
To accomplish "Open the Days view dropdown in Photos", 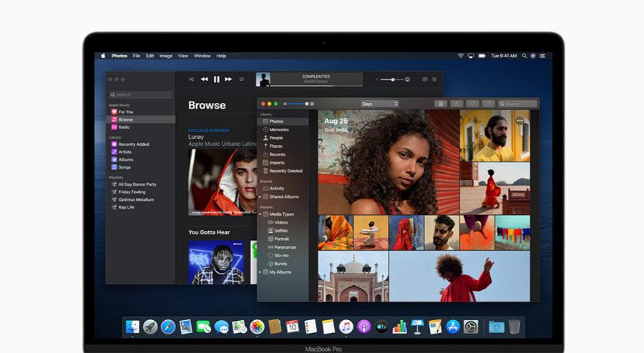I will tap(379, 104).
